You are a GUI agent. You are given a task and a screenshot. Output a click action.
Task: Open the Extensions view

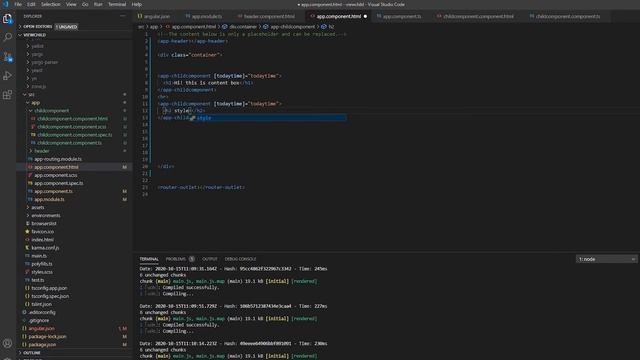point(7,95)
